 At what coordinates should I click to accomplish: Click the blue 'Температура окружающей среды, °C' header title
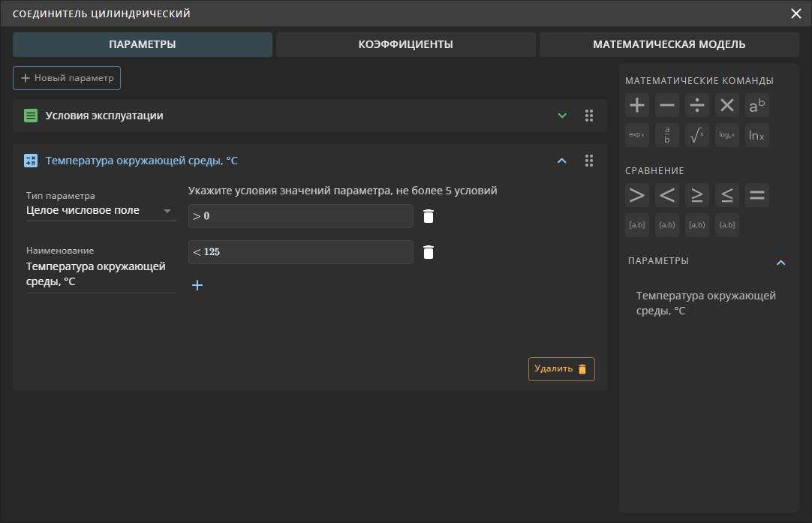(141, 161)
